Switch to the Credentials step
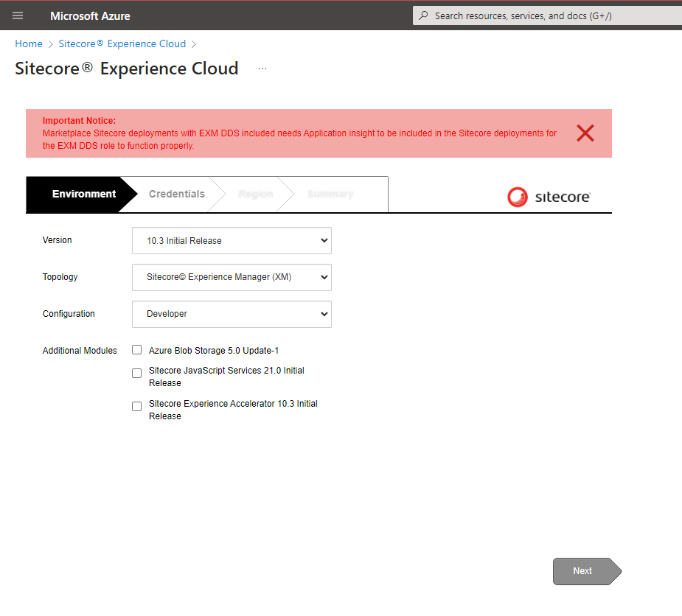 tap(176, 195)
